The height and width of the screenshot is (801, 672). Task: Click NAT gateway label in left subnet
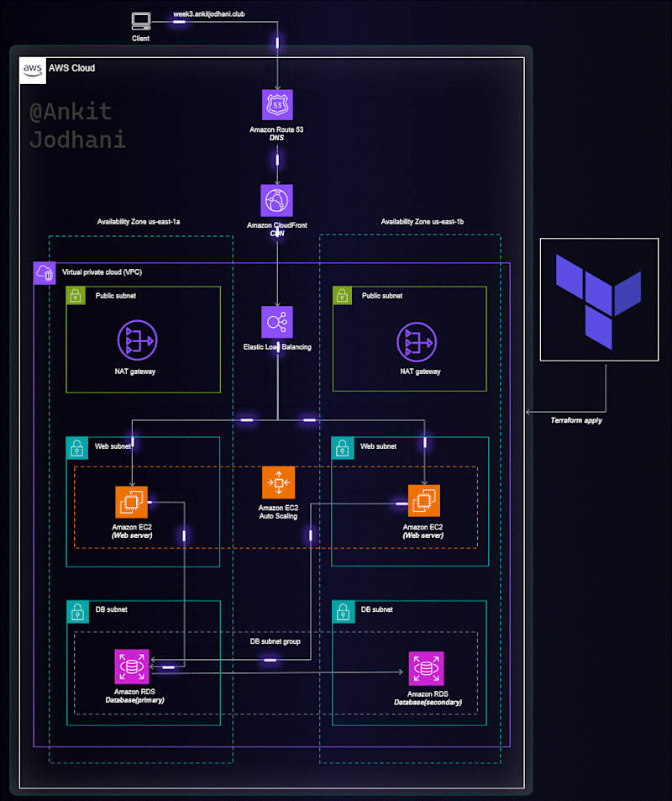[134, 372]
